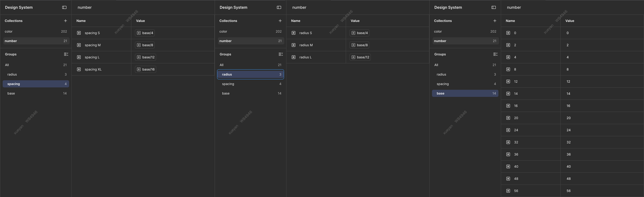This screenshot has height=197, width=644.
Task: Click the number type icon beside spacing XL
Action: click(x=79, y=69)
